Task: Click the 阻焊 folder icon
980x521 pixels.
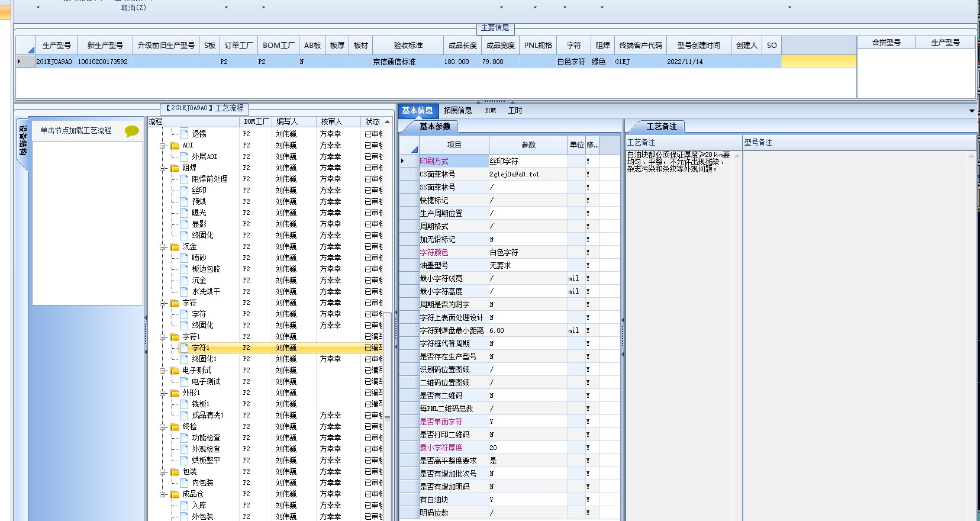Action: click(x=175, y=168)
